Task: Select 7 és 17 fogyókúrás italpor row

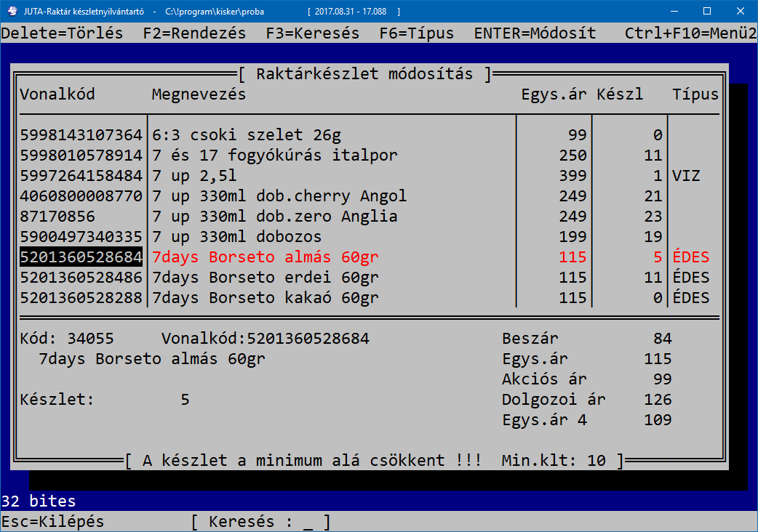Action: click(x=275, y=156)
